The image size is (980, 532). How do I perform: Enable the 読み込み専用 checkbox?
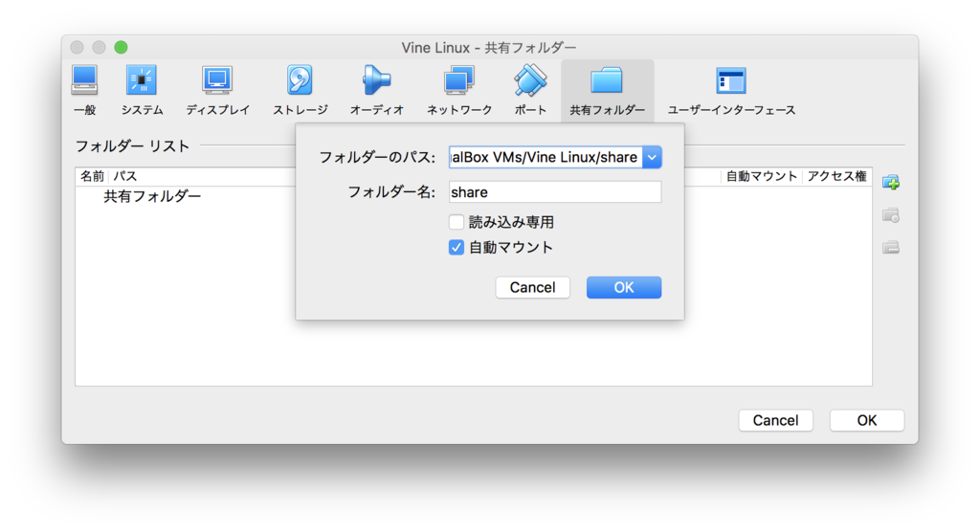point(457,222)
